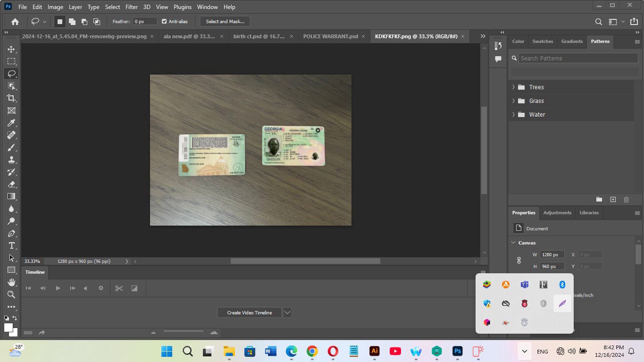
Task: Click the Share icon at top right
Action: pyautogui.click(x=634, y=21)
